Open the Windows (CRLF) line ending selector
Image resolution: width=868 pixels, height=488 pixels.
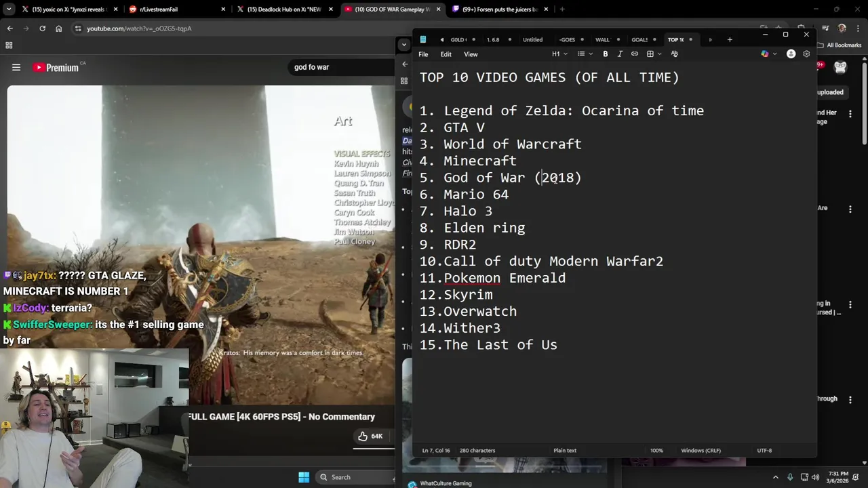(701, 451)
